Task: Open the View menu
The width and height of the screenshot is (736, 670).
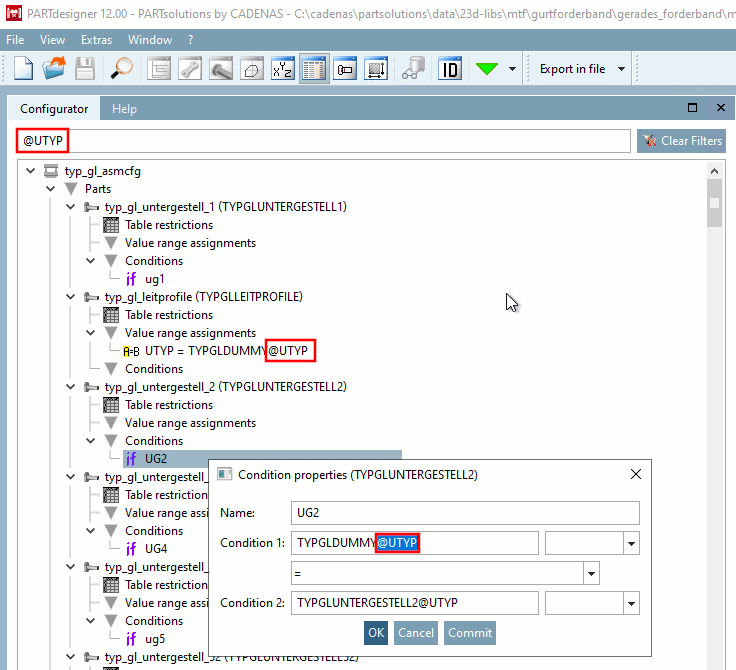Action: [x=52, y=40]
